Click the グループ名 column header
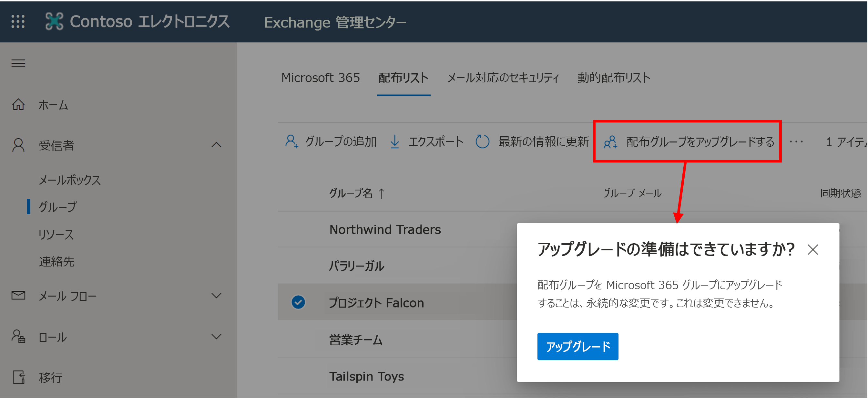This screenshot has height=398, width=868. 351,193
